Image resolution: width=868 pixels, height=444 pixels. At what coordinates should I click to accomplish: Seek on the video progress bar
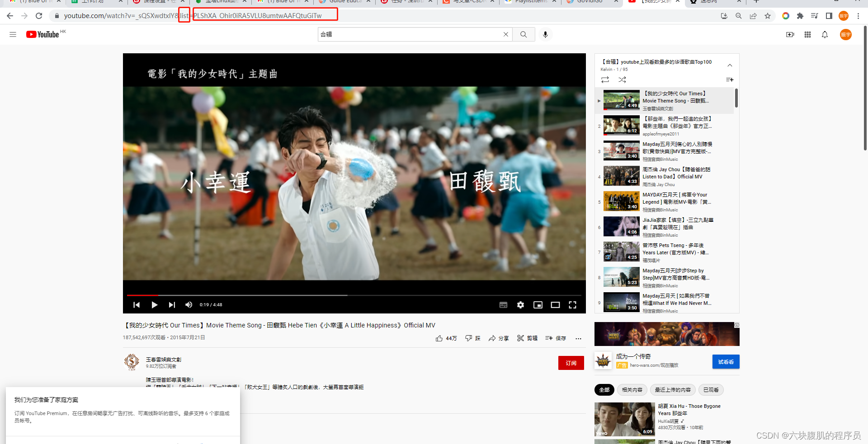[x=354, y=295]
